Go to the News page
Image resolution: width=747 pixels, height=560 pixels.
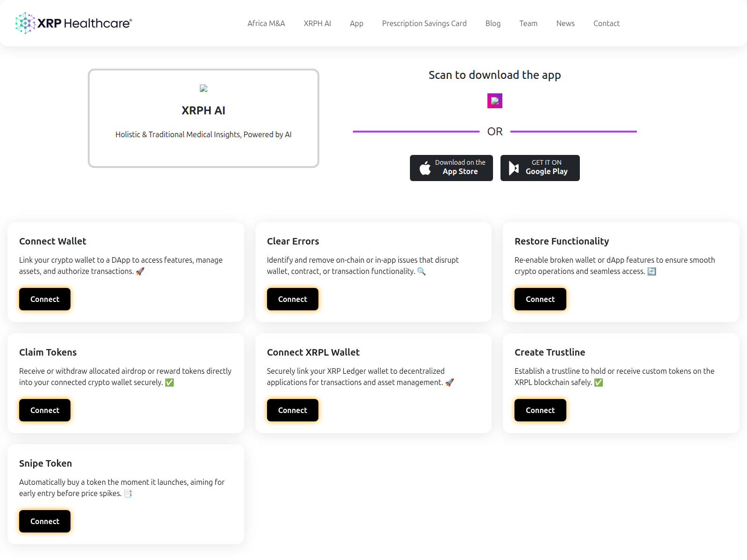pyautogui.click(x=565, y=23)
